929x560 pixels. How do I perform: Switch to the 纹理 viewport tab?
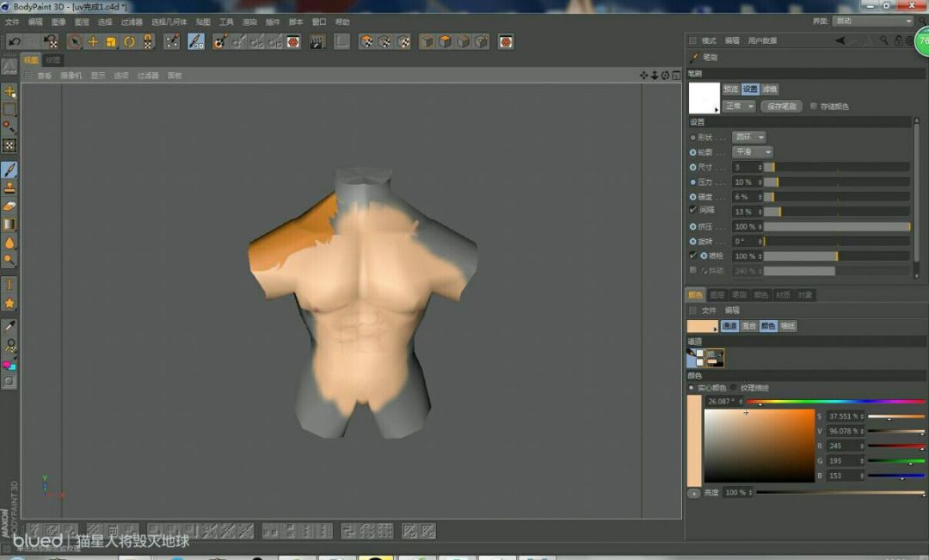click(53, 60)
